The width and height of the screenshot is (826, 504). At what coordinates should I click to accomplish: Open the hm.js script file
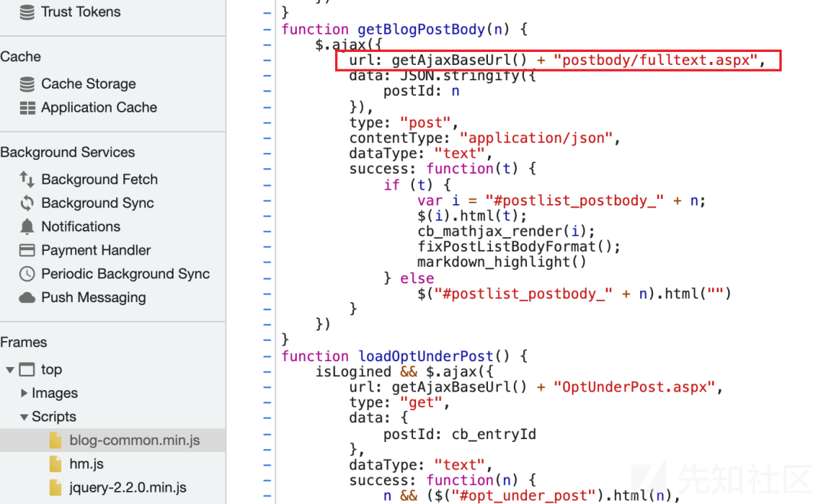86,464
